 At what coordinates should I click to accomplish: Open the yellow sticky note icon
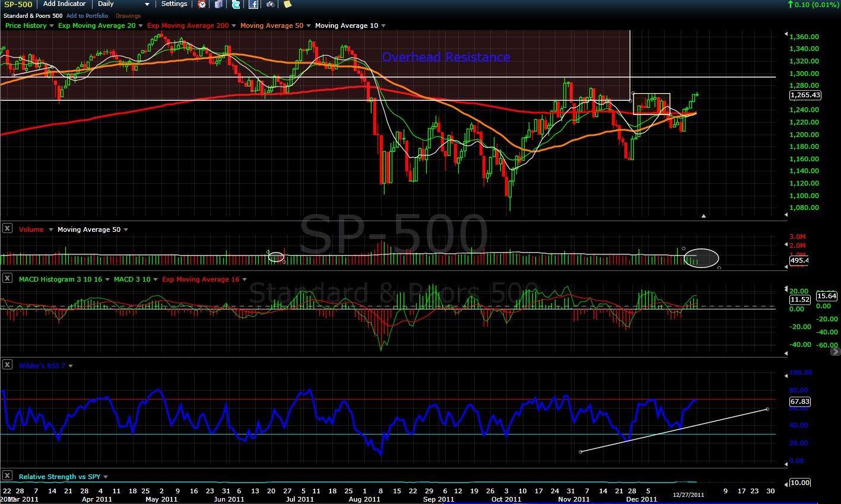(x=287, y=4)
